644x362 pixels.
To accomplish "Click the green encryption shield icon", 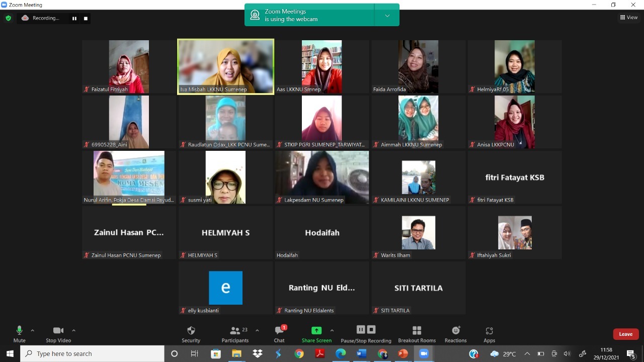I will pos(8,18).
